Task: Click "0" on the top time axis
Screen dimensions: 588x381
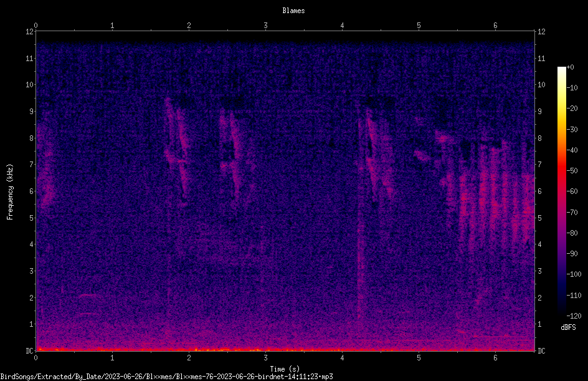Action: [x=36, y=26]
